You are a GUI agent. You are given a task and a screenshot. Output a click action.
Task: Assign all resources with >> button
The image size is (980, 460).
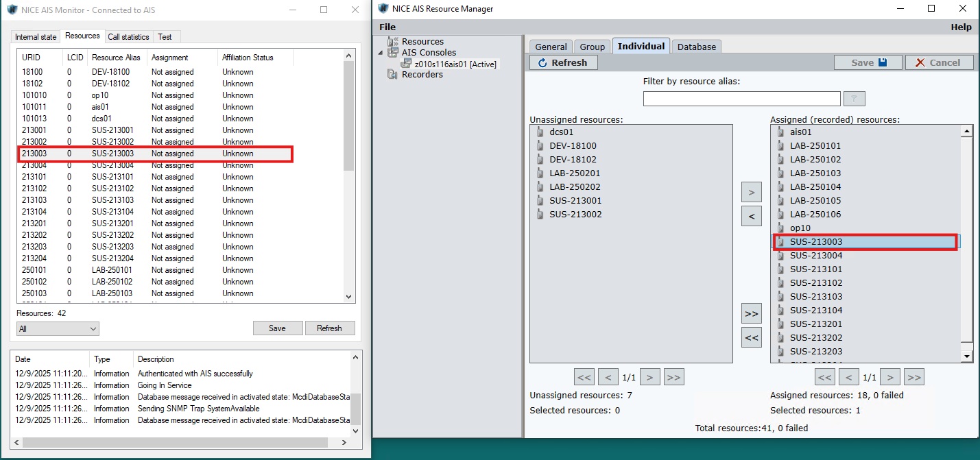click(x=752, y=314)
